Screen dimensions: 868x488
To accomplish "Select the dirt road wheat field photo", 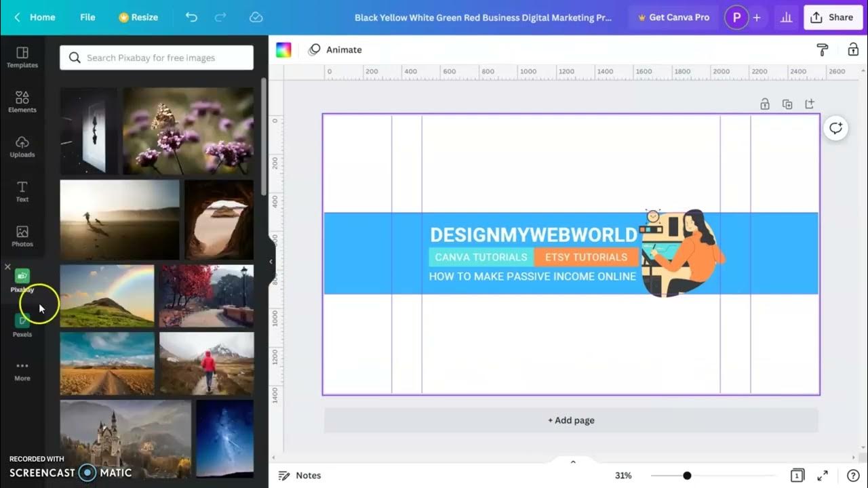I will [107, 363].
